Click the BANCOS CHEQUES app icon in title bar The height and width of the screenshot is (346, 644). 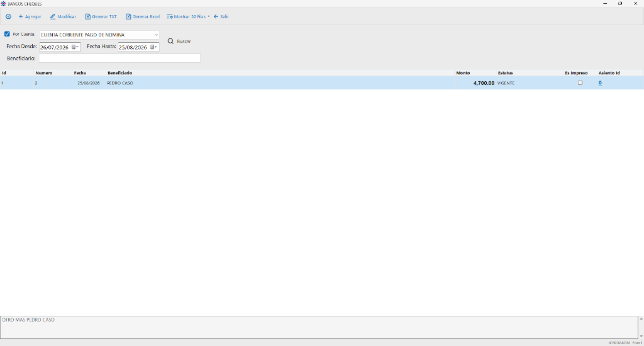click(3, 4)
